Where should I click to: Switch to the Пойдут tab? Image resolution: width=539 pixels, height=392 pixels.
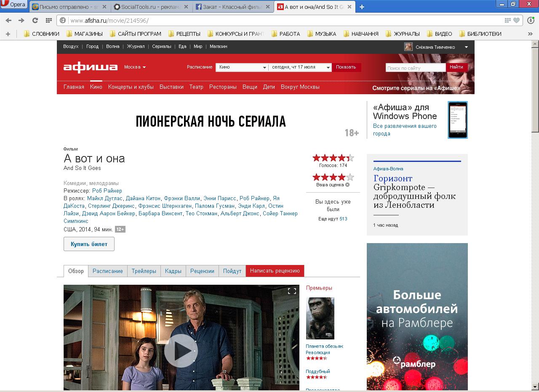pyautogui.click(x=232, y=271)
